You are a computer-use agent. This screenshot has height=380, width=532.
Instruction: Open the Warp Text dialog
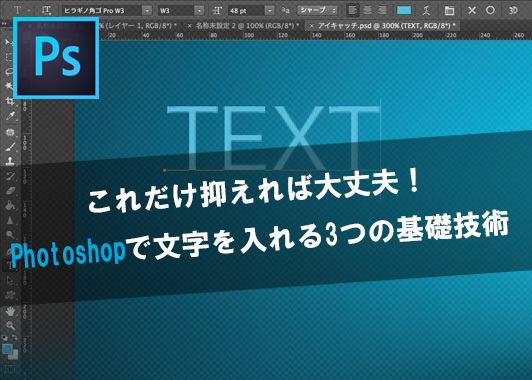426,11
